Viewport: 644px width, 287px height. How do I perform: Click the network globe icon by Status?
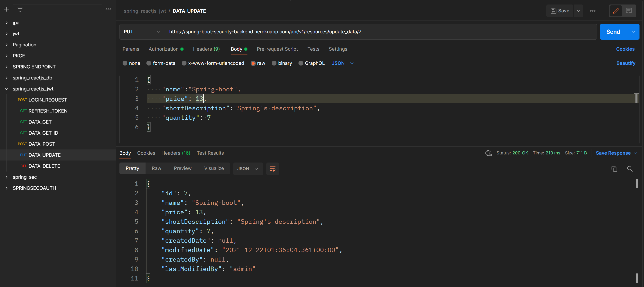pos(488,153)
